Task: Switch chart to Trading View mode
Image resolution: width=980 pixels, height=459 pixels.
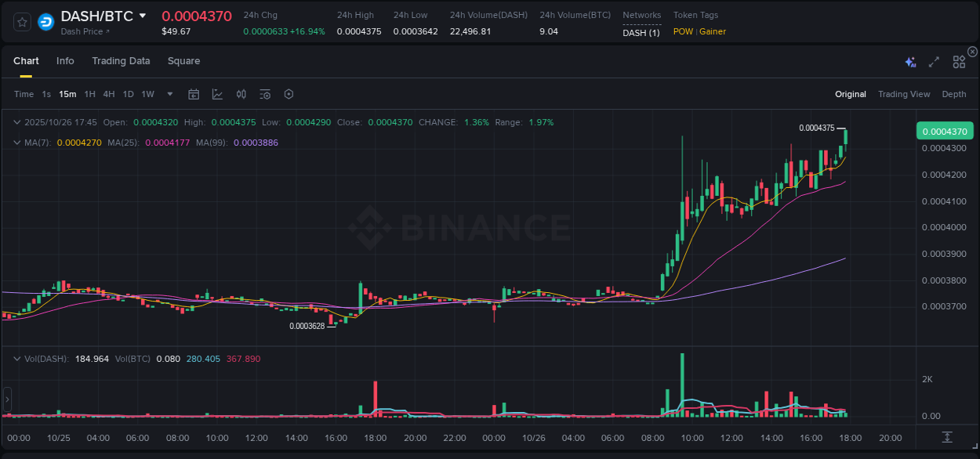Action: 904,94
